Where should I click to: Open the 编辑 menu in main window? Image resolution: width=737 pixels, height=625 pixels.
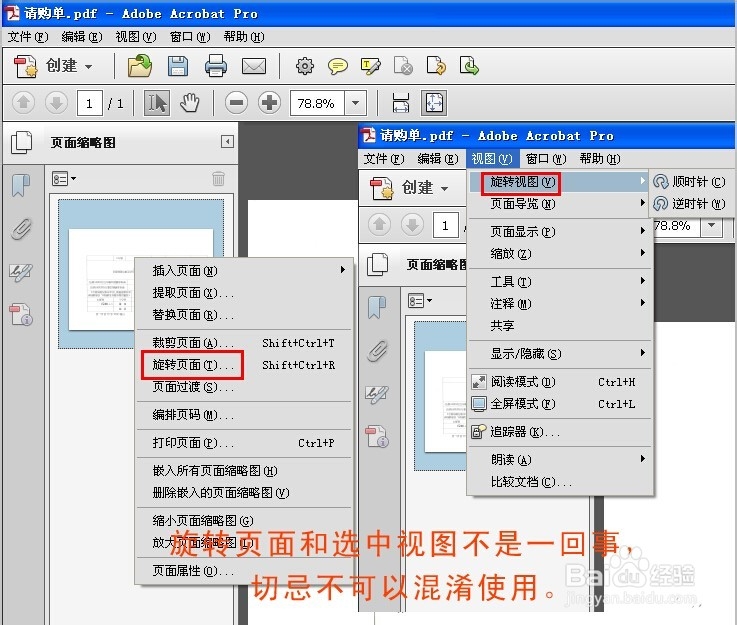[81, 36]
